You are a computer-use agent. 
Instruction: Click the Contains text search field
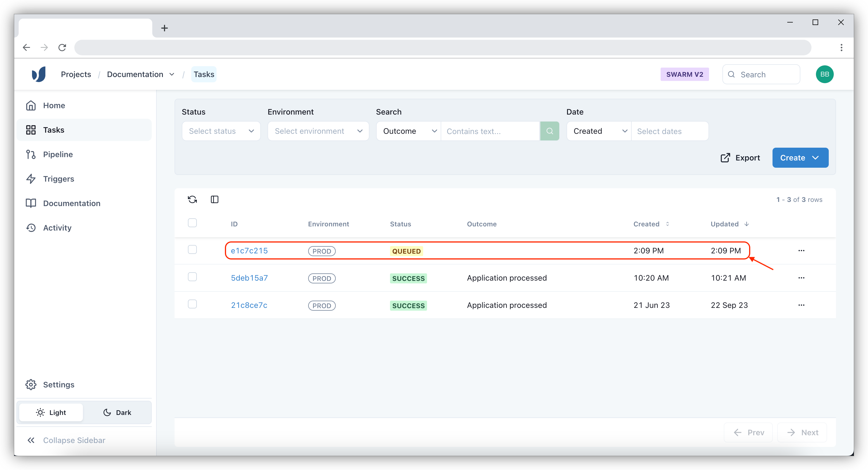(x=490, y=131)
